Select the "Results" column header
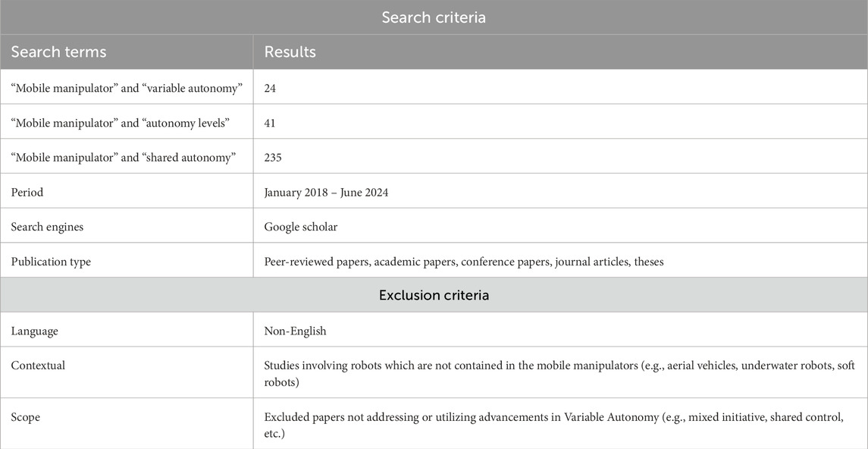 (x=290, y=52)
